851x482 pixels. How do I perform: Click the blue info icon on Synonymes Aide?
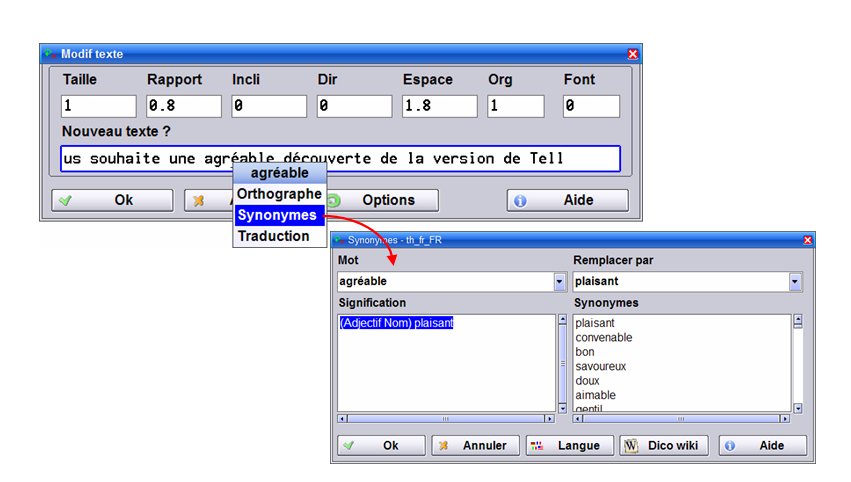[730, 446]
